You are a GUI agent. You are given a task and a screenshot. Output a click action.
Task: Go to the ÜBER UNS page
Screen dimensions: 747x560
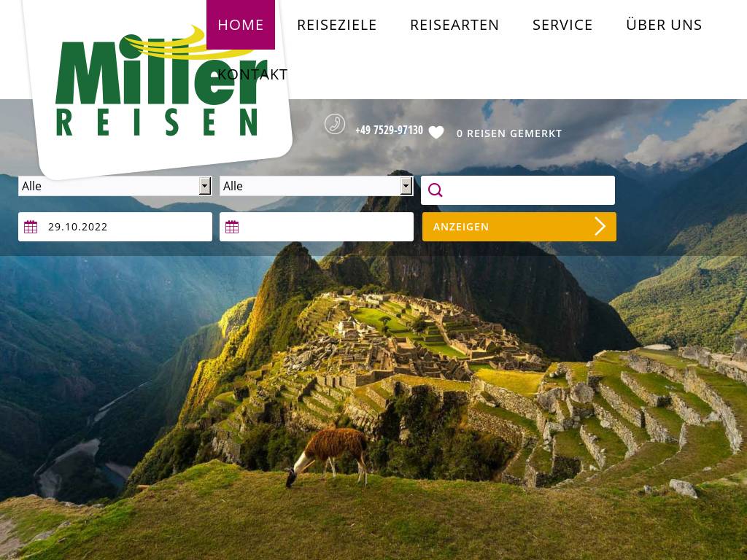(x=664, y=25)
